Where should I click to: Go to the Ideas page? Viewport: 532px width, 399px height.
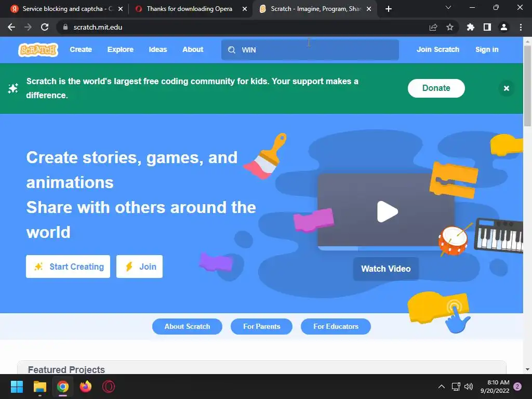pos(158,49)
